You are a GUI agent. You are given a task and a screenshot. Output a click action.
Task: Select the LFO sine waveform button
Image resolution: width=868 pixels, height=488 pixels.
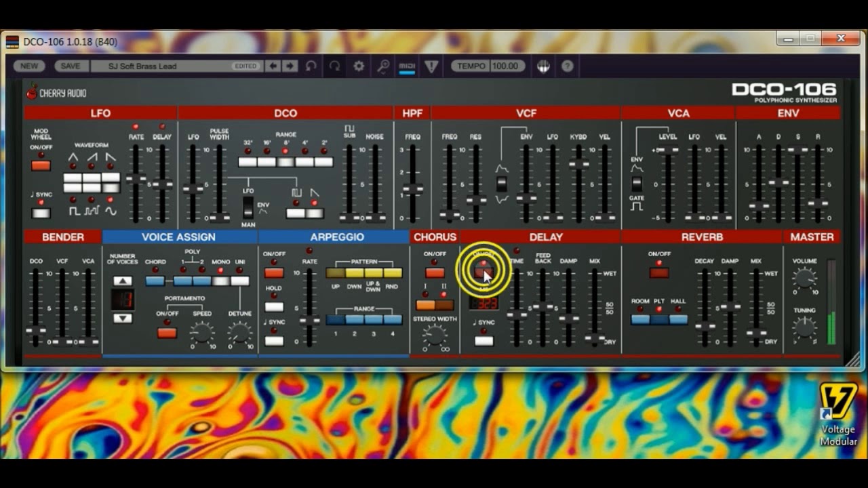coord(111,188)
